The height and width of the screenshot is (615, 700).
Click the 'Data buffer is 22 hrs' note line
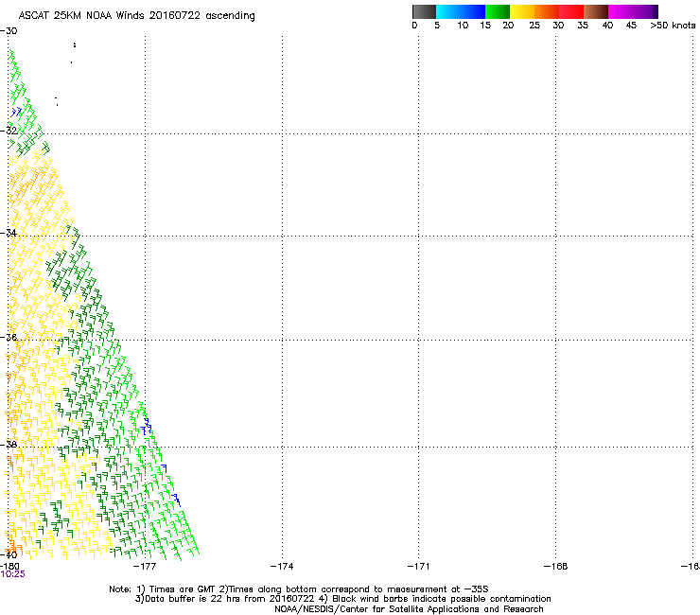(342, 599)
